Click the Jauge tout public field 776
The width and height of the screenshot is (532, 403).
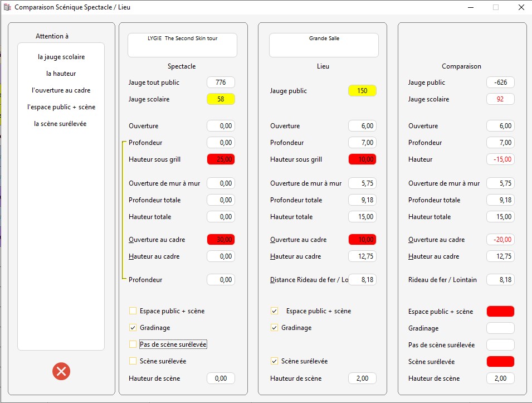click(x=221, y=82)
